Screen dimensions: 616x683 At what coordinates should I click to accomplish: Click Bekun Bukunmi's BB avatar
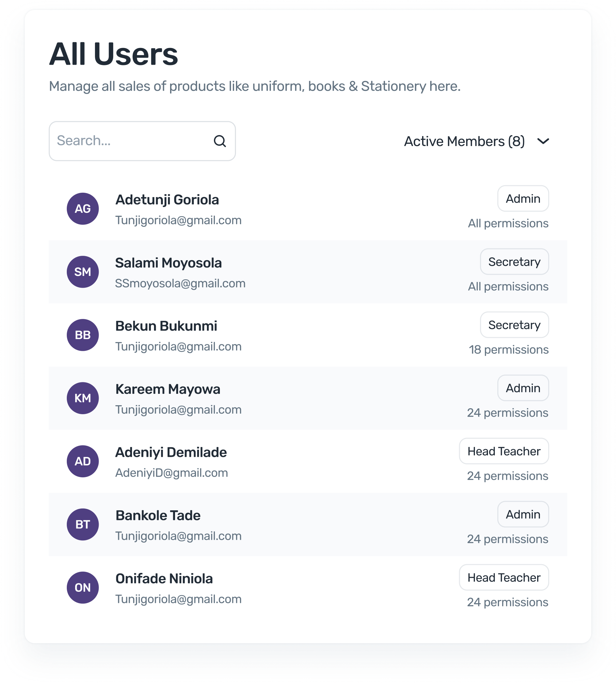tap(82, 335)
